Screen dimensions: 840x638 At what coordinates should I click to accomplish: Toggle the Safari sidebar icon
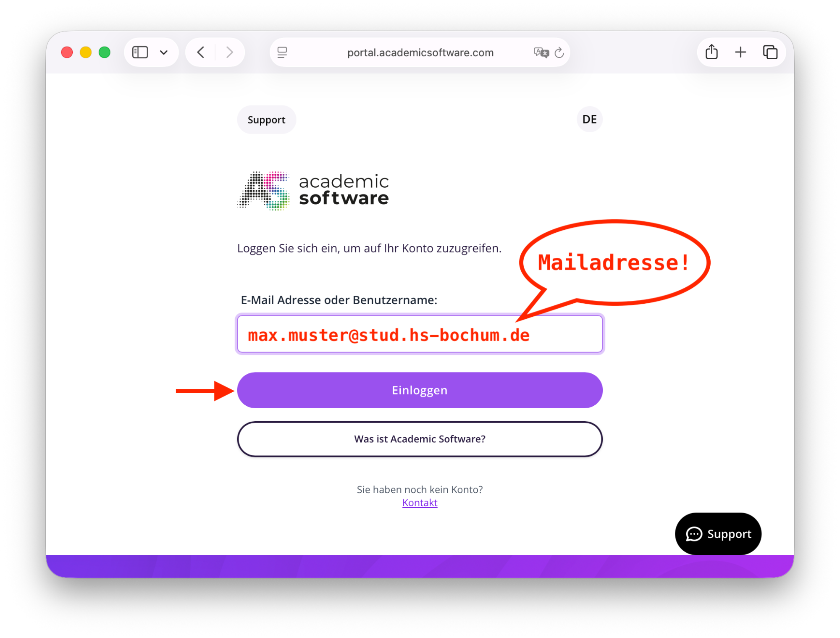click(x=140, y=53)
